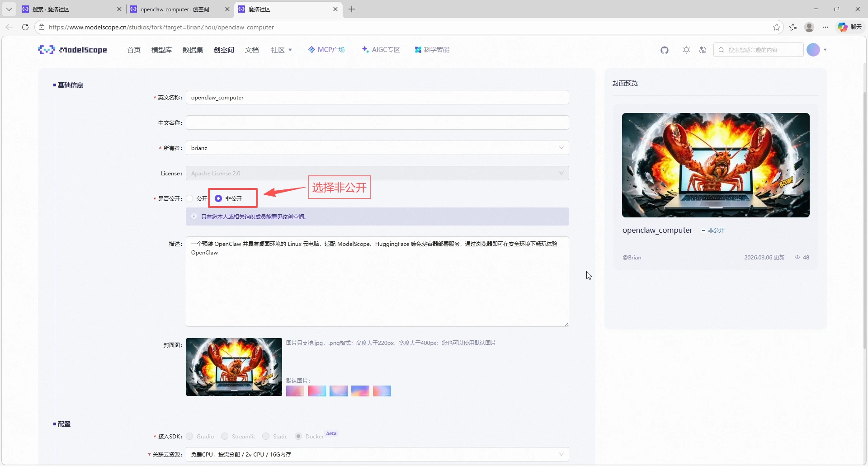Close the openclaw_computer · 创空间 tab
The image size is (868, 466).
click(227, 9)
